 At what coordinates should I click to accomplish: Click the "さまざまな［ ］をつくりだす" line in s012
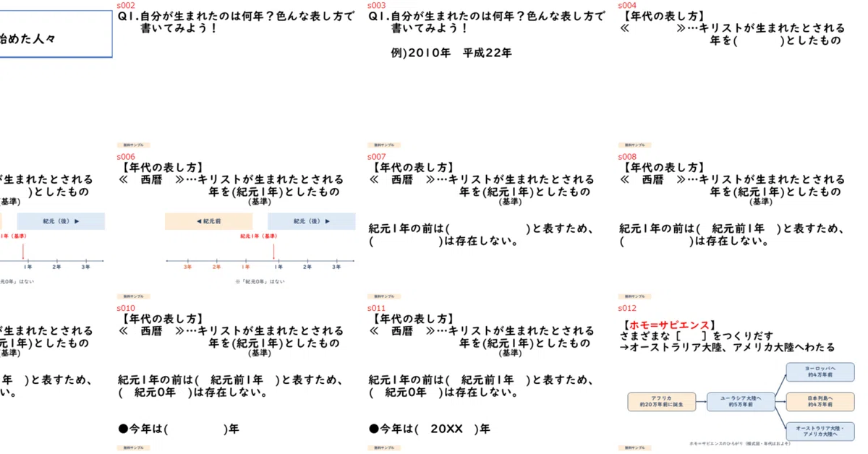(697, 336)
